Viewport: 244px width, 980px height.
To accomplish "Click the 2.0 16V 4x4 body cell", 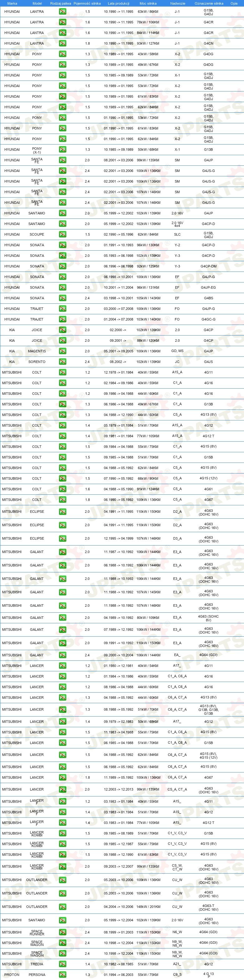I will coord(177,224).
